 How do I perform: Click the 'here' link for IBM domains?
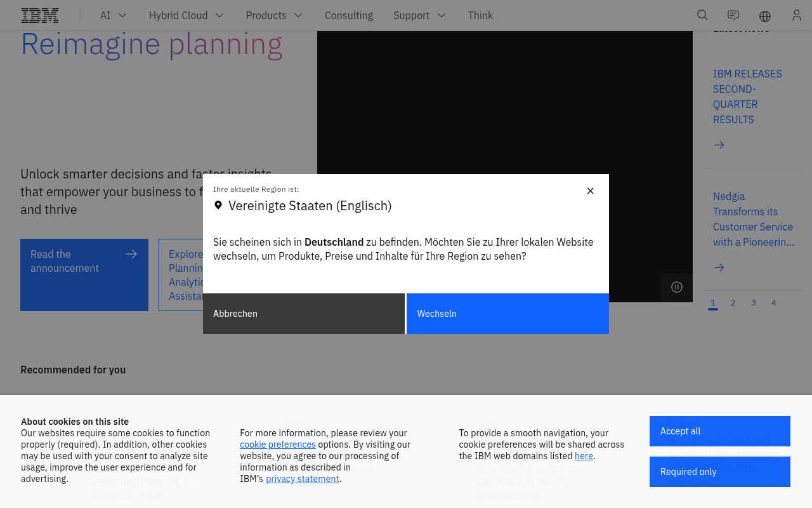[584, 456]
